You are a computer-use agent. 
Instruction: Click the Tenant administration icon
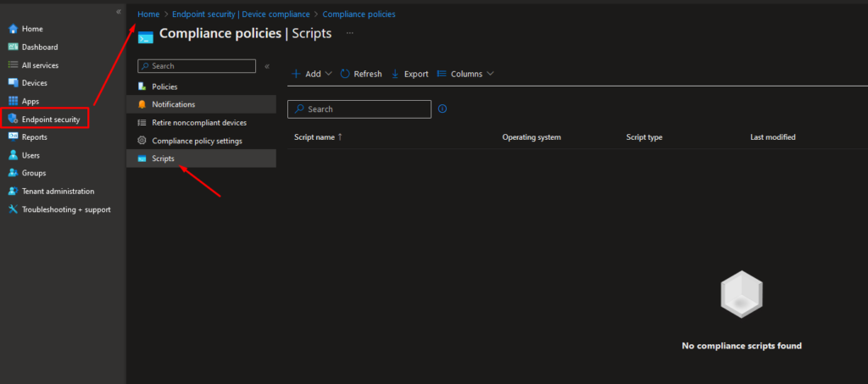click(14, 192)
